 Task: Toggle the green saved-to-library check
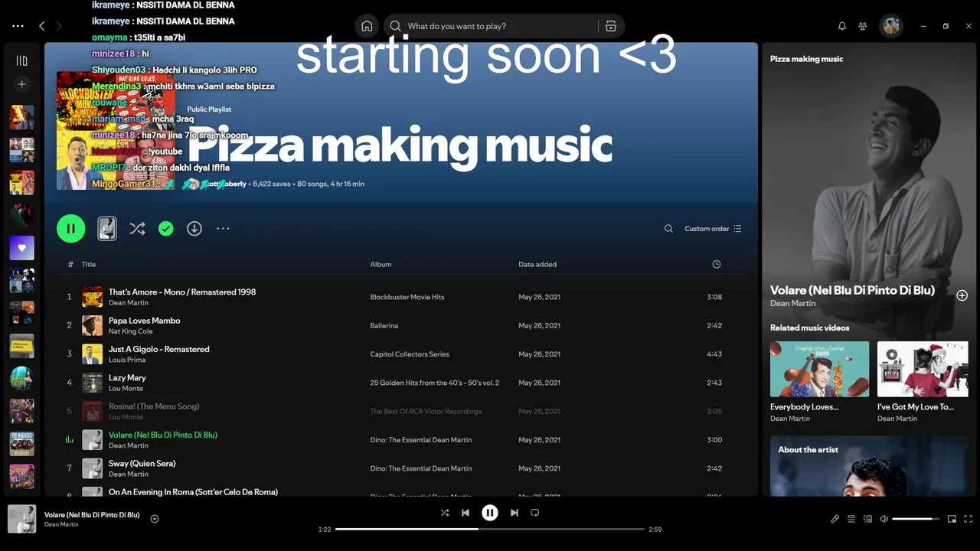coord(165,228)
